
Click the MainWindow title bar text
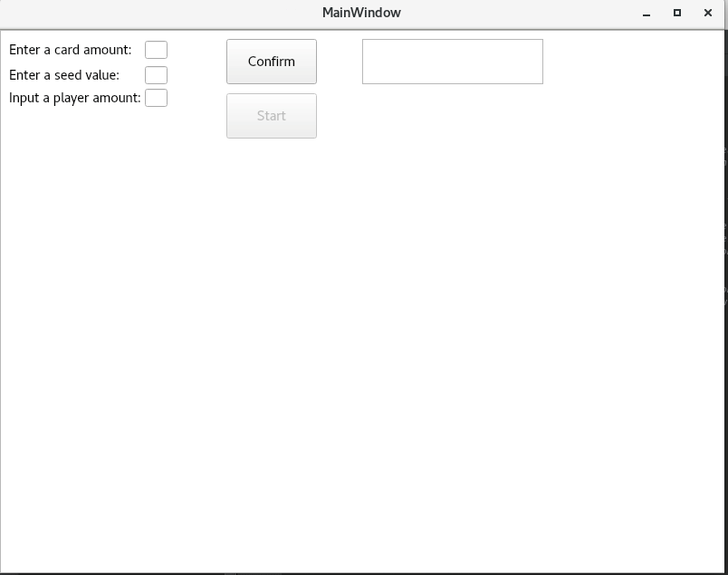click(x=360, y=13)
